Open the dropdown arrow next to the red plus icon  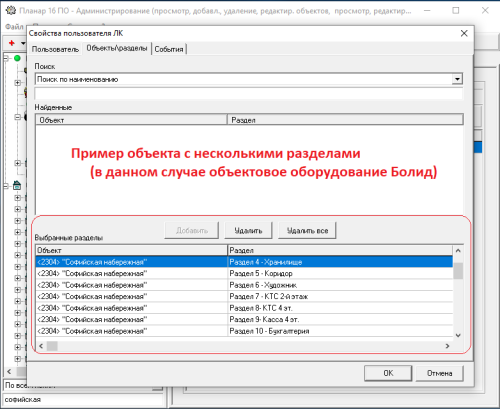23,43
